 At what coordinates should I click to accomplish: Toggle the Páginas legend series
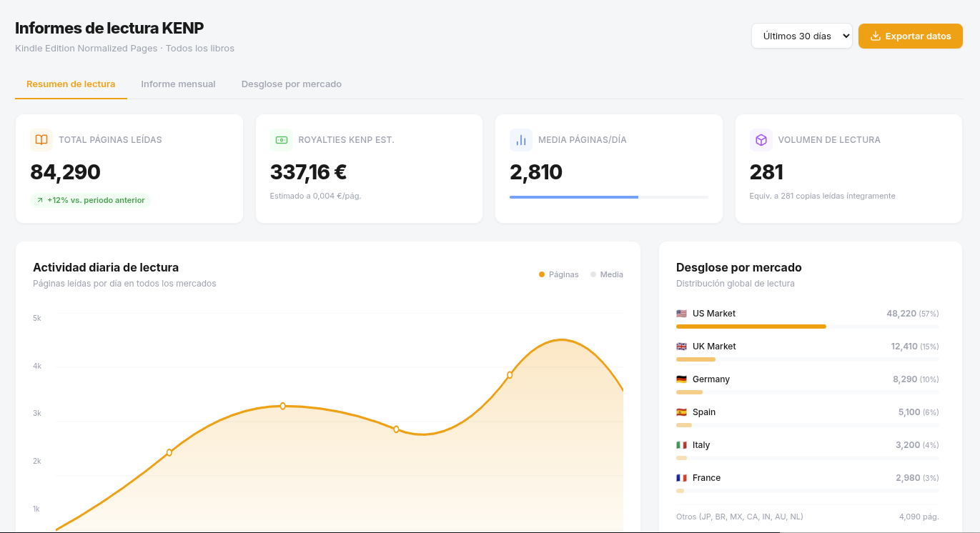[x=559, y=274]
